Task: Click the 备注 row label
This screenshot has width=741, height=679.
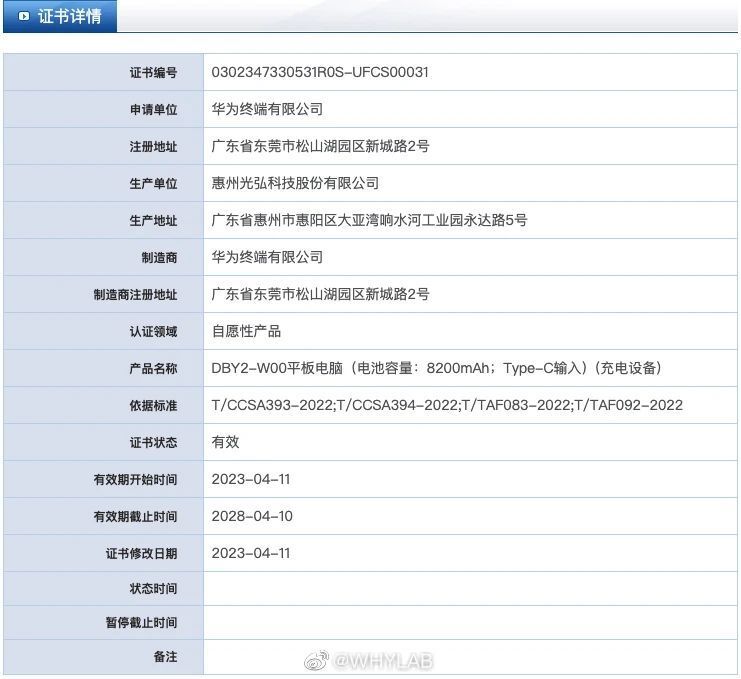Action: [165, 657]
